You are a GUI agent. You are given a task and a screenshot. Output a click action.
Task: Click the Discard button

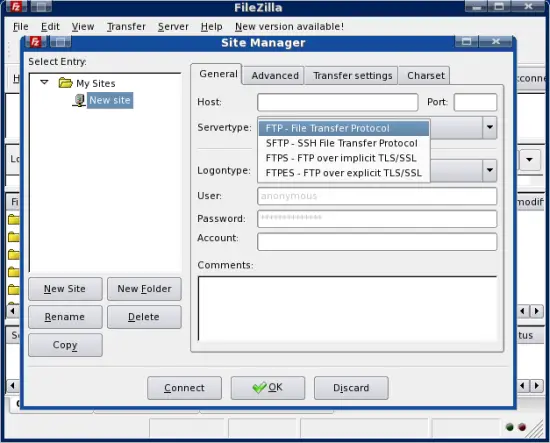pos(351,388)
